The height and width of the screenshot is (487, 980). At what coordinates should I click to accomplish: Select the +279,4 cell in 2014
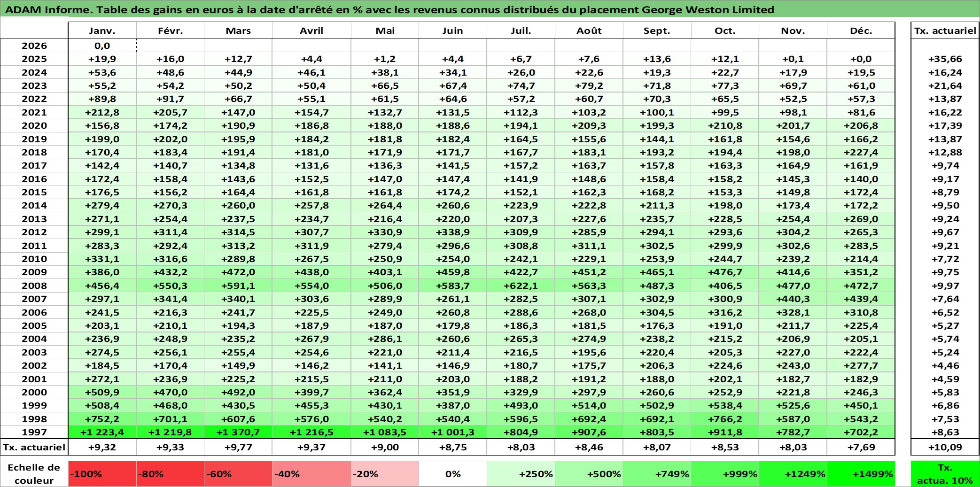102,205
